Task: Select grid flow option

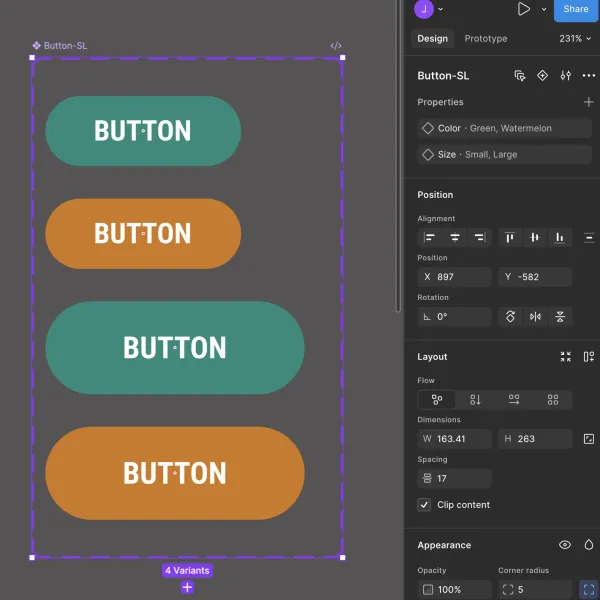Action: tap(553, 400)
